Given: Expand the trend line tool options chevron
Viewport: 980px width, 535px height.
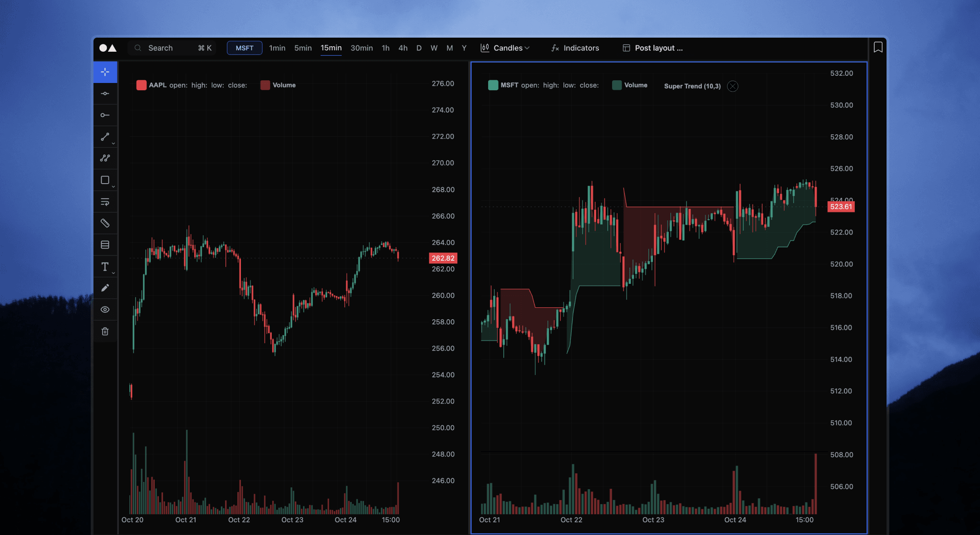Looking at the screenshot, I should pos(113,143).
